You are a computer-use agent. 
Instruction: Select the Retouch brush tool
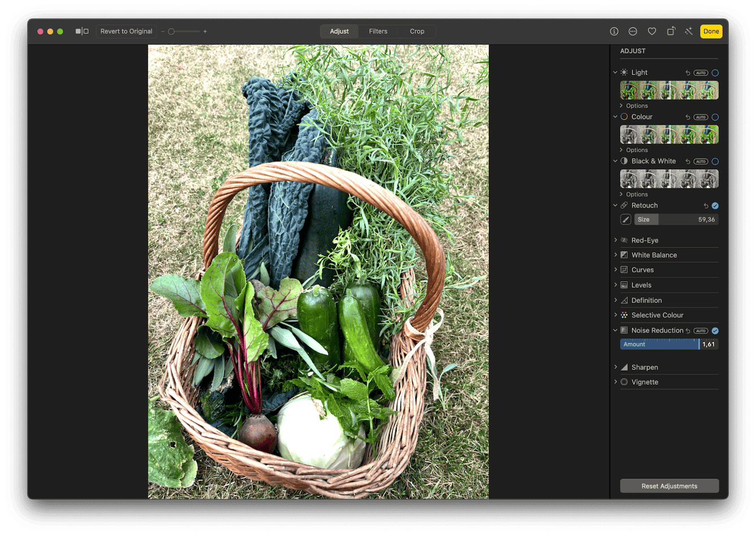point(625,219)
